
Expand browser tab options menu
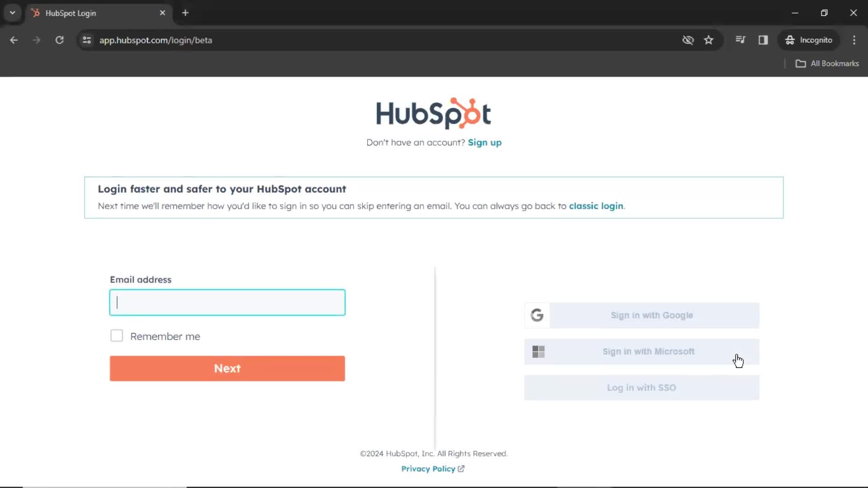[x=13, y=13]
